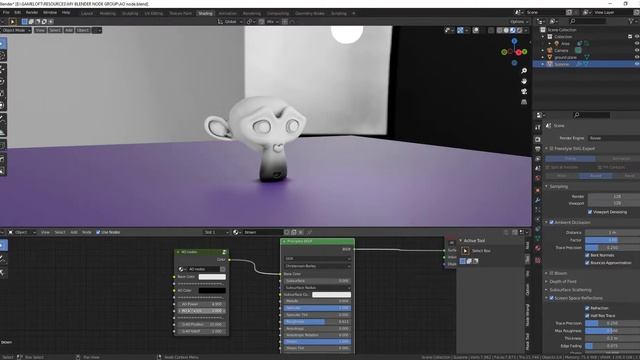Open the Modifier wrench properties tab
The height and width of the screenshot is (360, 640).
pos(538,200)
